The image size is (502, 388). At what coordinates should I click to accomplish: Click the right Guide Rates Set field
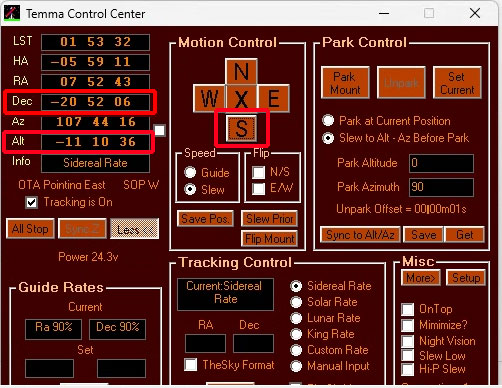[121, 368]
